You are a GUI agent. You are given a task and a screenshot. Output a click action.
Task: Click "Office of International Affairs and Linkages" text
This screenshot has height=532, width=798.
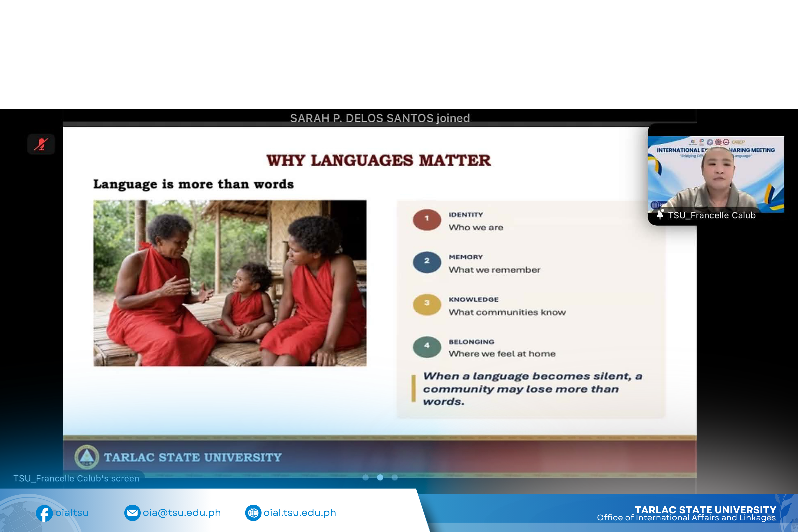[686, 518]
